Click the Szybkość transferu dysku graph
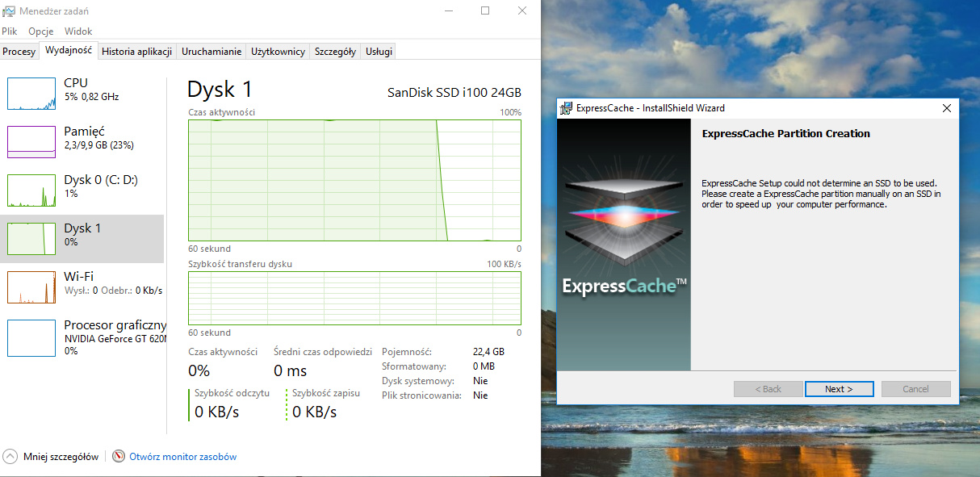Screen dimensions: 980x477 [x=355, y=299]
